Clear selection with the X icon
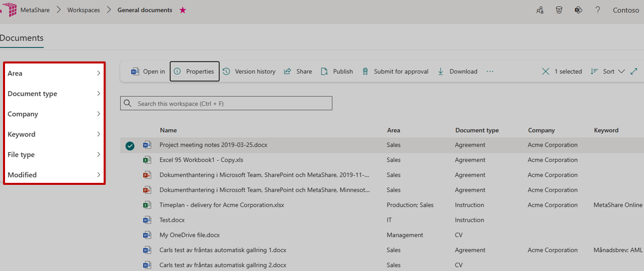 pos(545,72)
